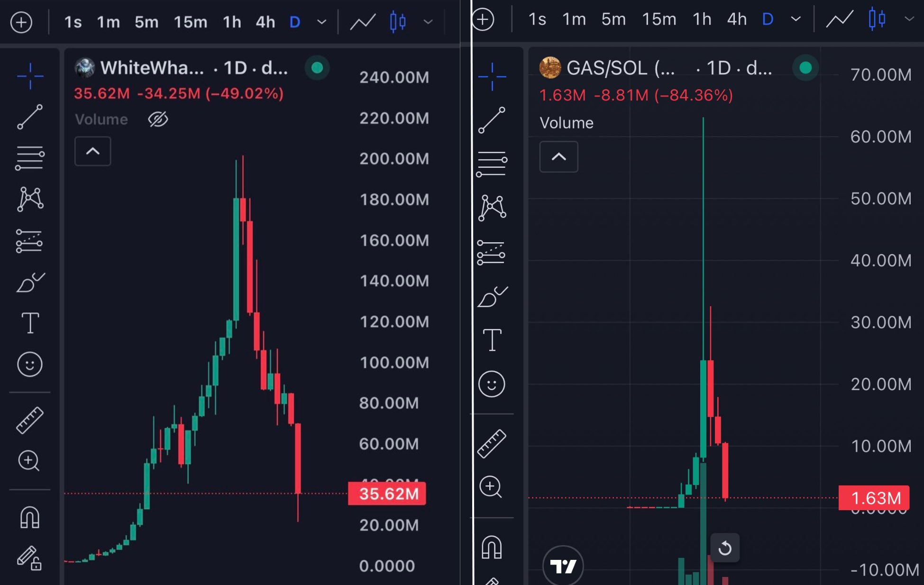Viewport: 924px width, 585px height.
Task: Collapse the legend on WhiteWhale chart
Action: click(x=93, y=152)
